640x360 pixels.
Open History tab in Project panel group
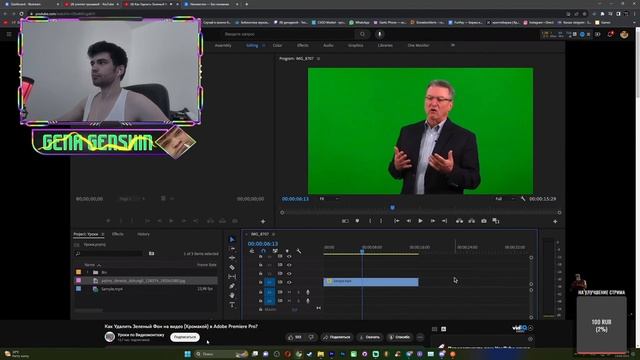pos(143,234)
